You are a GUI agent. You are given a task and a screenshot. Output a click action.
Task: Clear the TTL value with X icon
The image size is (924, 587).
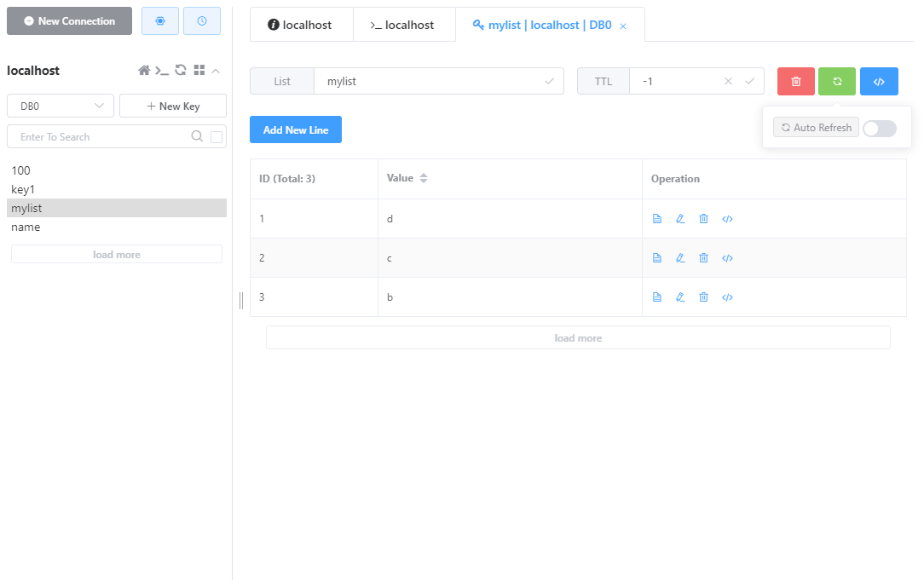coord(728,81)
